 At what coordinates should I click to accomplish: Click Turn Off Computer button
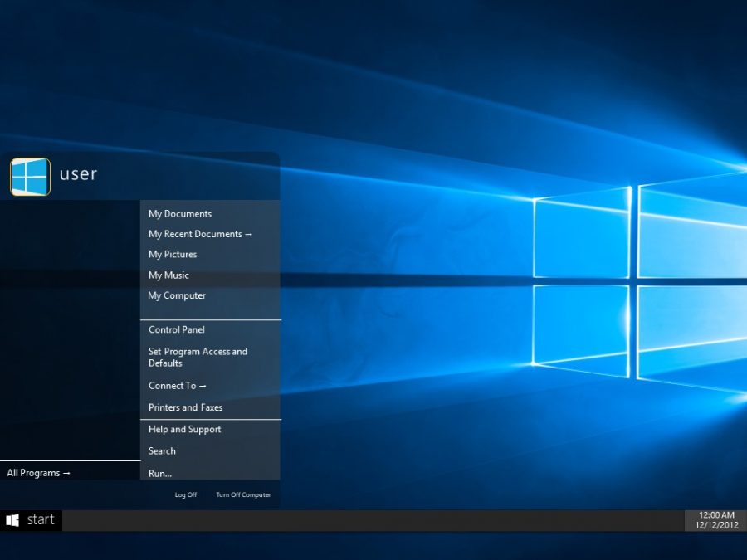[x=243, y=494]
